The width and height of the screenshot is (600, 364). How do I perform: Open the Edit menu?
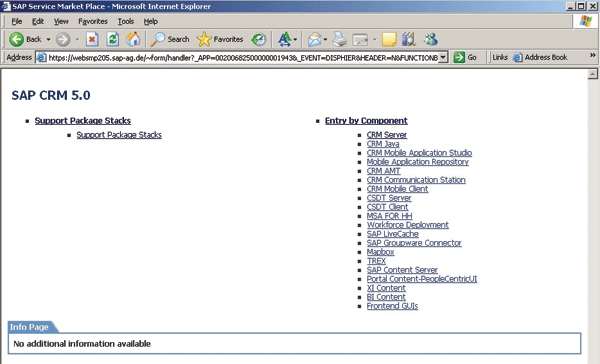(x=38, y=21)
